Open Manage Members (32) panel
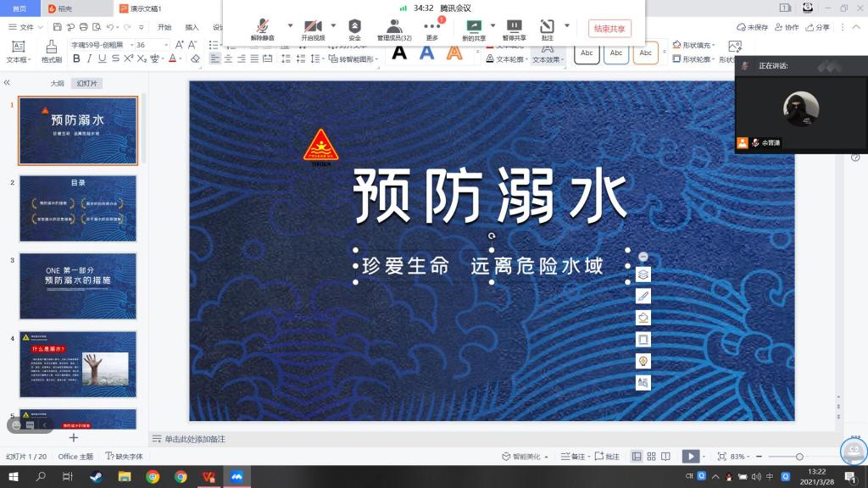Image resolution: width=868 pixels, height=488 pixels. [394, 27]
